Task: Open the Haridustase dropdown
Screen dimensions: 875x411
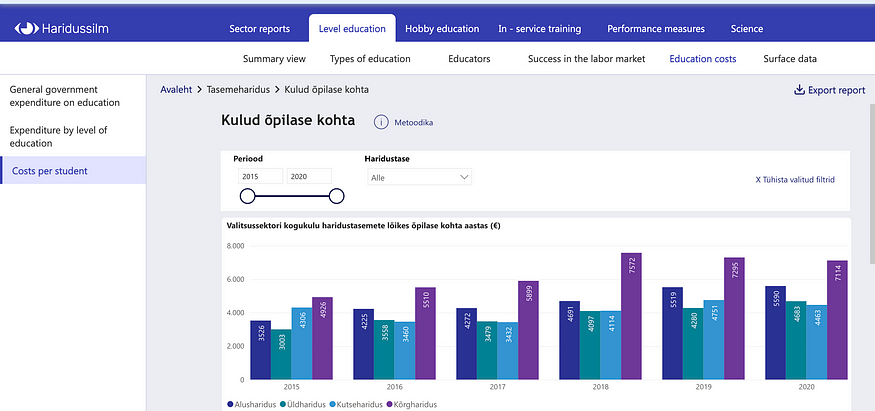Action: [x=420, y=177]
